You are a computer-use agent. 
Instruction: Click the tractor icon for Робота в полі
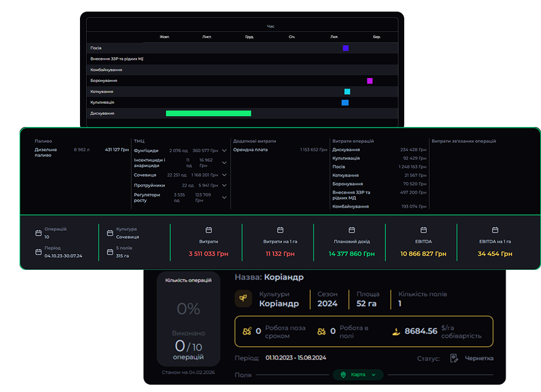tap(322, 332)
